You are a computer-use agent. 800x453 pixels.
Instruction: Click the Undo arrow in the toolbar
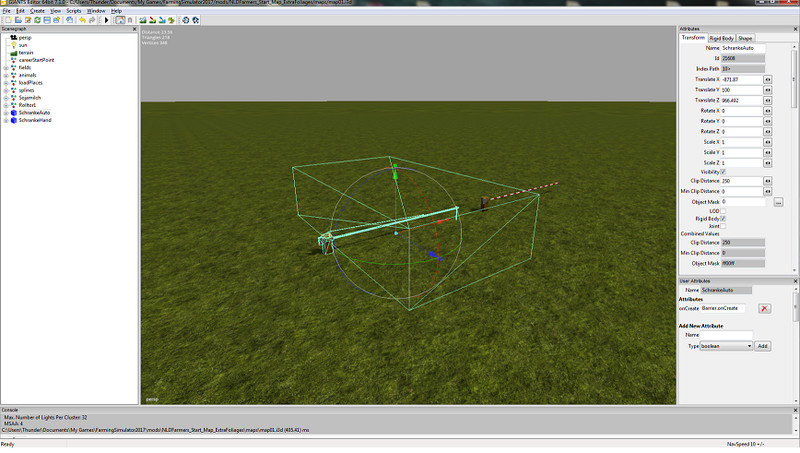81,19
